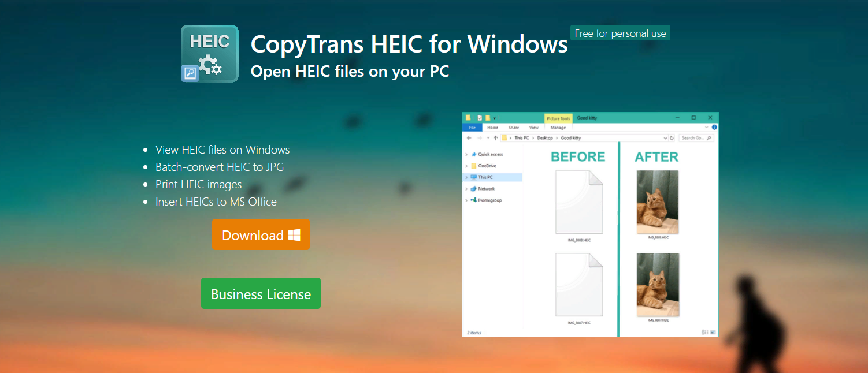Select 'Good kitty' in the address breadcrumb
Image resolution: width=868 pixels, height=373 pixels.
point(571,138)
